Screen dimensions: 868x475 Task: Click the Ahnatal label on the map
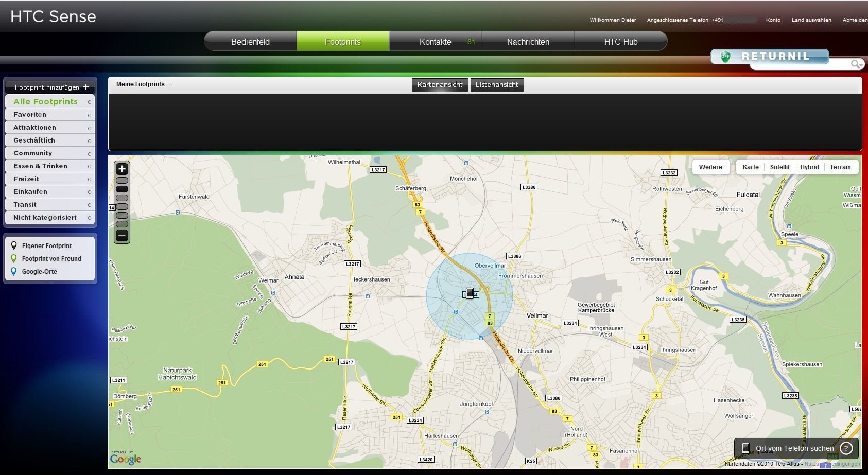[295, 277]
